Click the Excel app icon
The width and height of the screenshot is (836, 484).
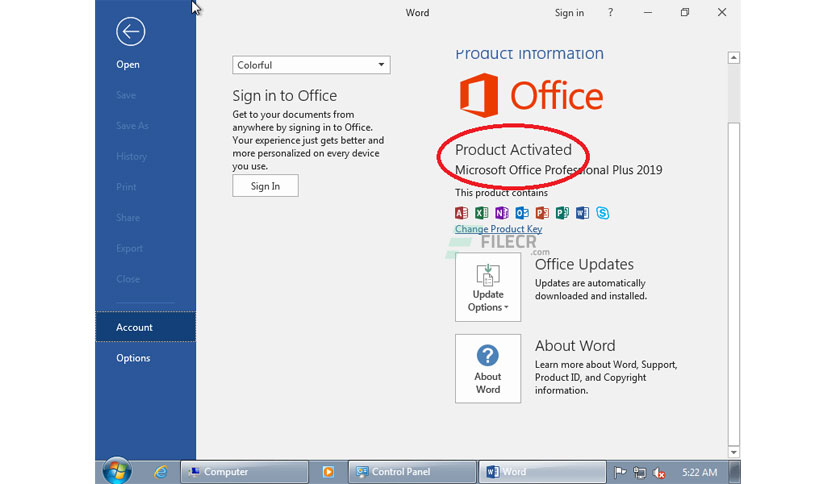pyautogui.click(x=481, y=213)
